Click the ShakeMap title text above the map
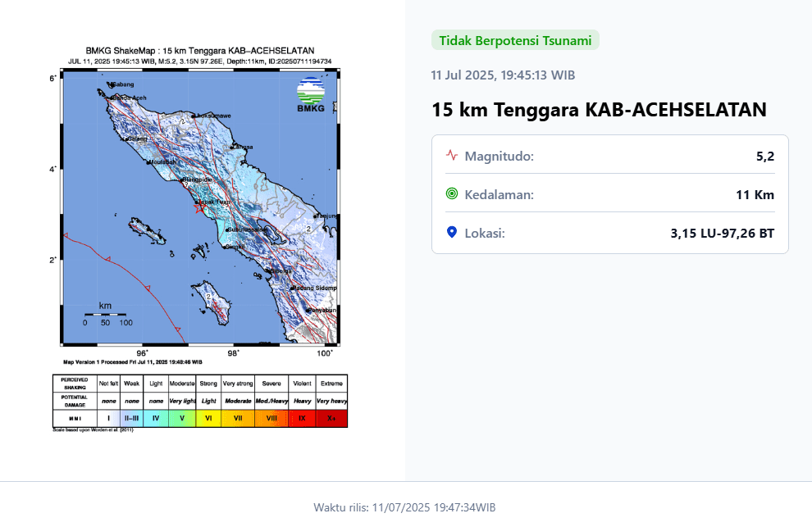The image size is (812, 527). point(200,51)
